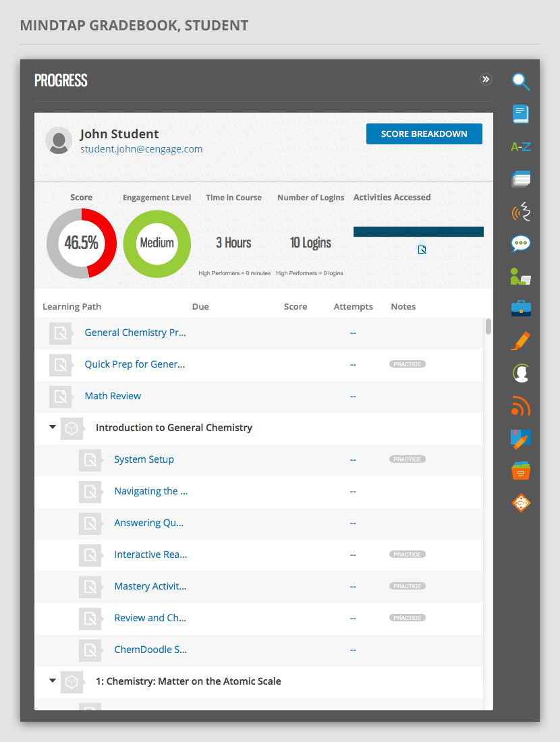Click John Student's profile avatar
The image size is (560, 742).
point(59,140)
